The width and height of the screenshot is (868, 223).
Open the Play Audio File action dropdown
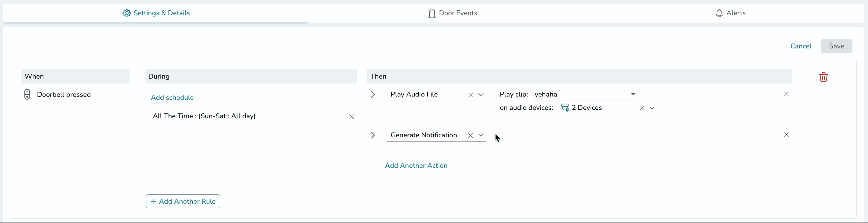pos(481,95)
